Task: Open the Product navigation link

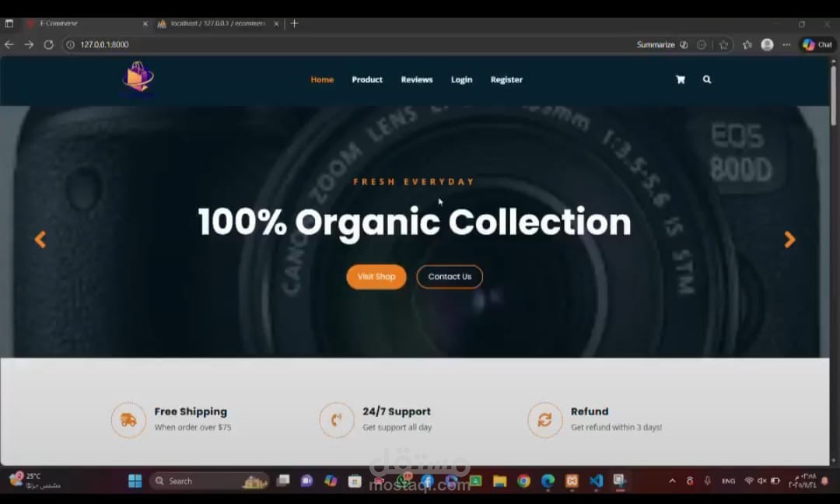Action: [367, 80]
